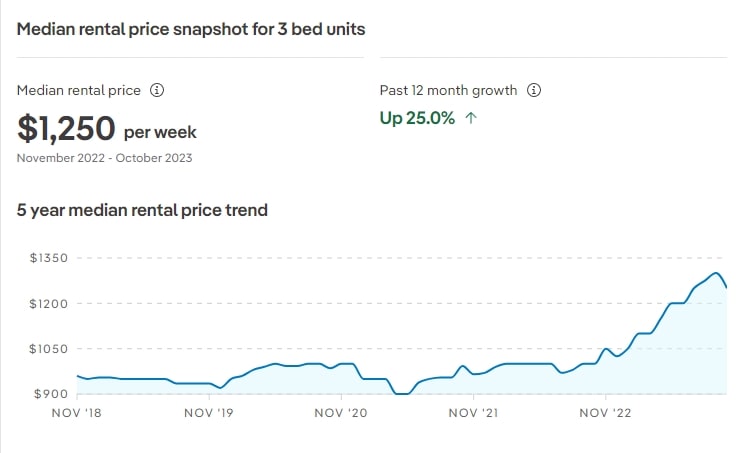Click the 5 year median rental price trend heading
This screenshot has width=742, height=453.
coord(142,210)
